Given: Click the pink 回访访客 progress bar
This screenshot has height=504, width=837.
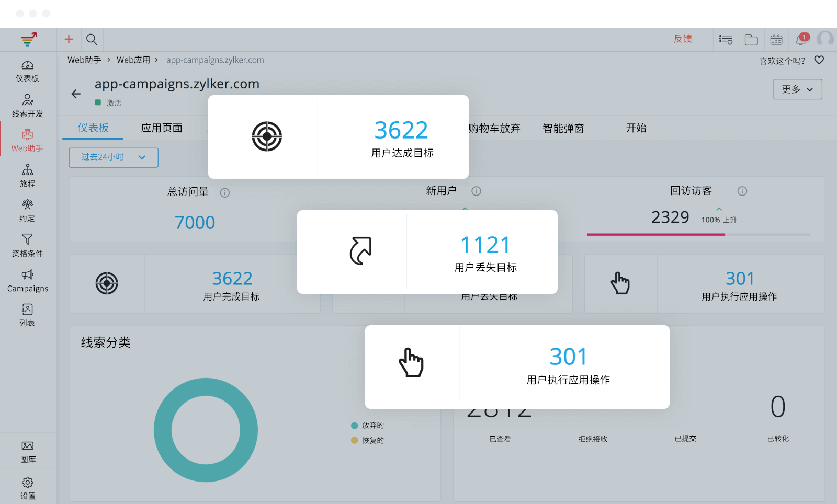Looking at the screenshot, I should pos(656,235).
